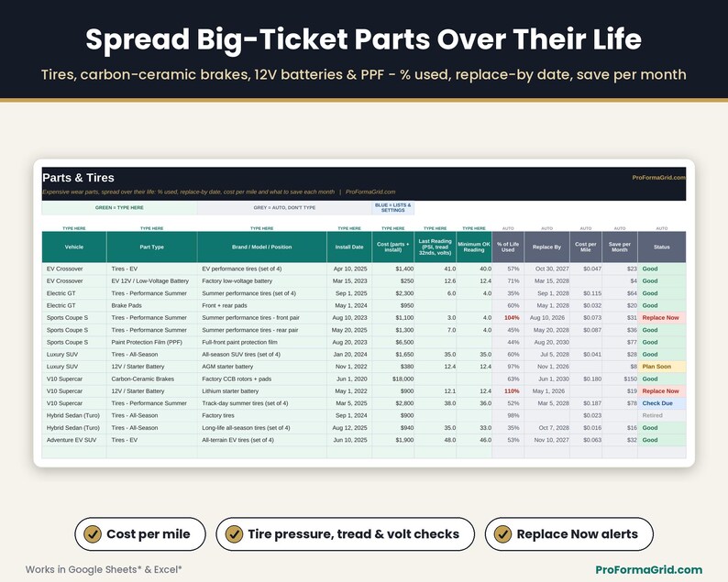Select the Plan Soon status cell
728x582 pixels.
pos(662,367)
